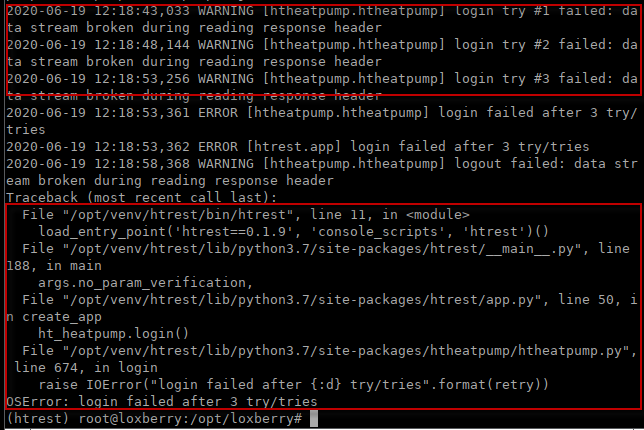Click the "OSError: login failed" final line
The image size is (644, 430).
pyautogui.click(x=162, y=402)
